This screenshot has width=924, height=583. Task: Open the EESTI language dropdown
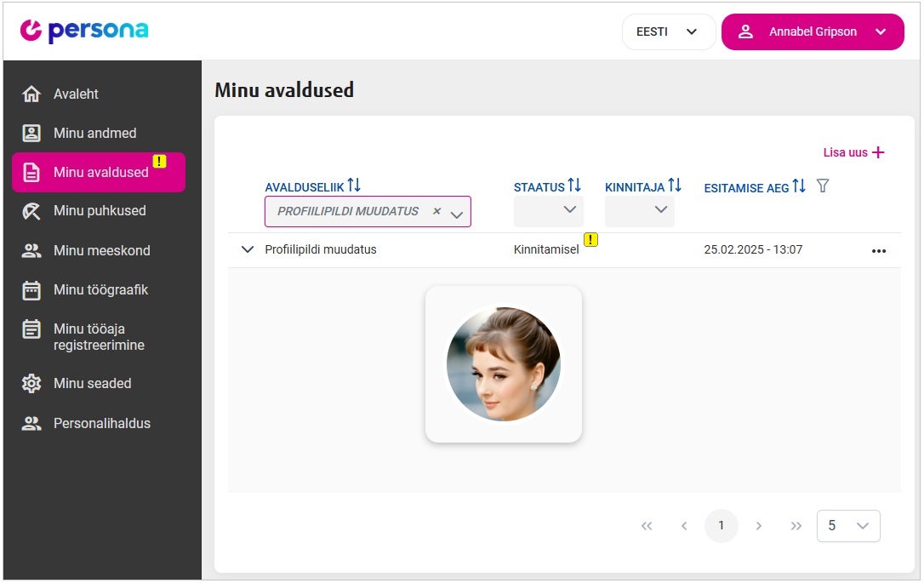(668, 31)
